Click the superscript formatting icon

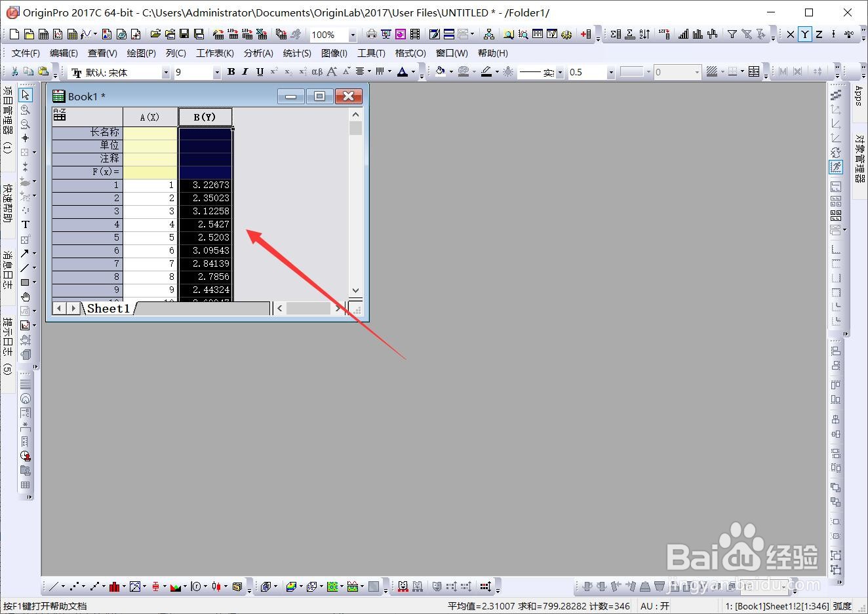click(274, 72)
